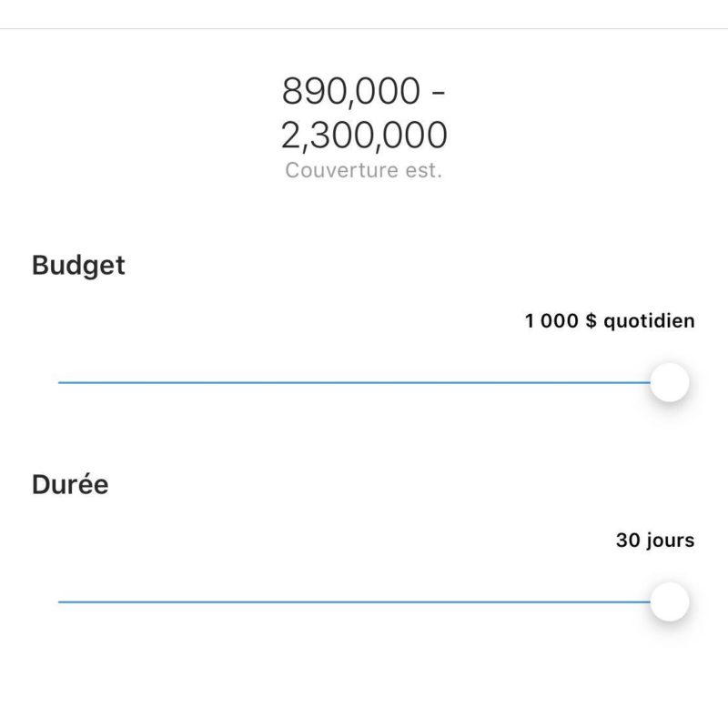Click the "2,300,000" reach upper bound
Screen dimensions: 728x728
[x=364, y=136]
